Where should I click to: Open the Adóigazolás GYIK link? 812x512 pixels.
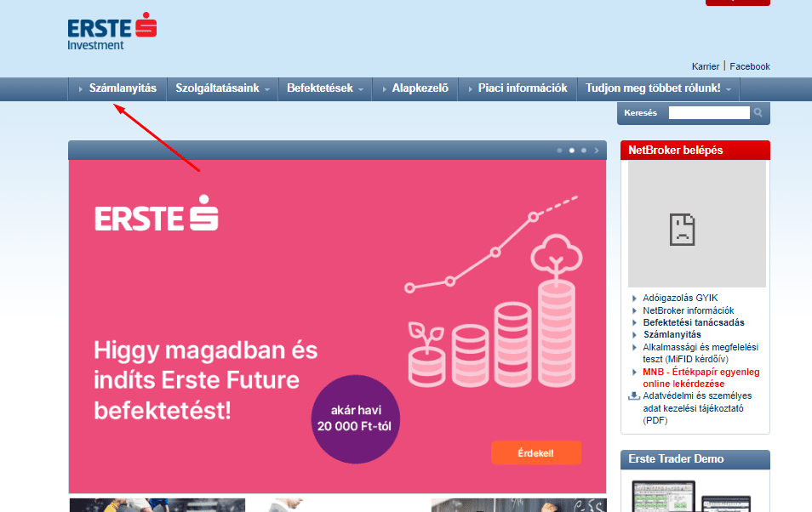(x=680, y=298)
